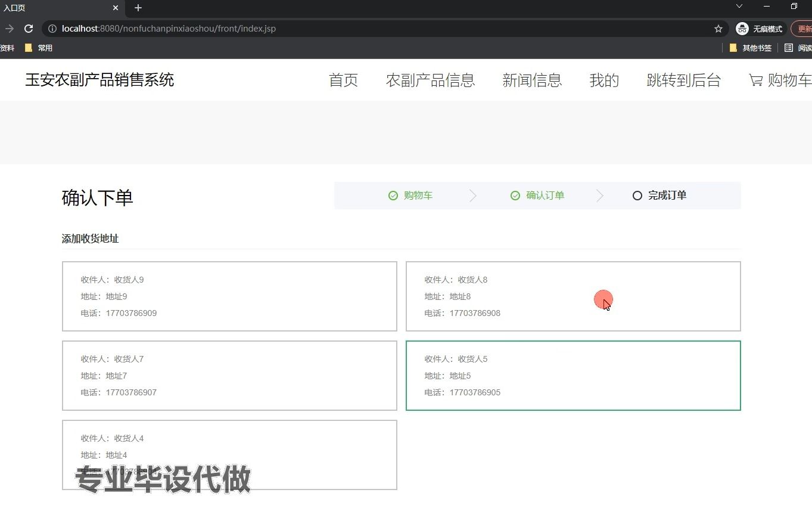Go to 首页 in the navigation
812x508 pixels.
point(344,80)
